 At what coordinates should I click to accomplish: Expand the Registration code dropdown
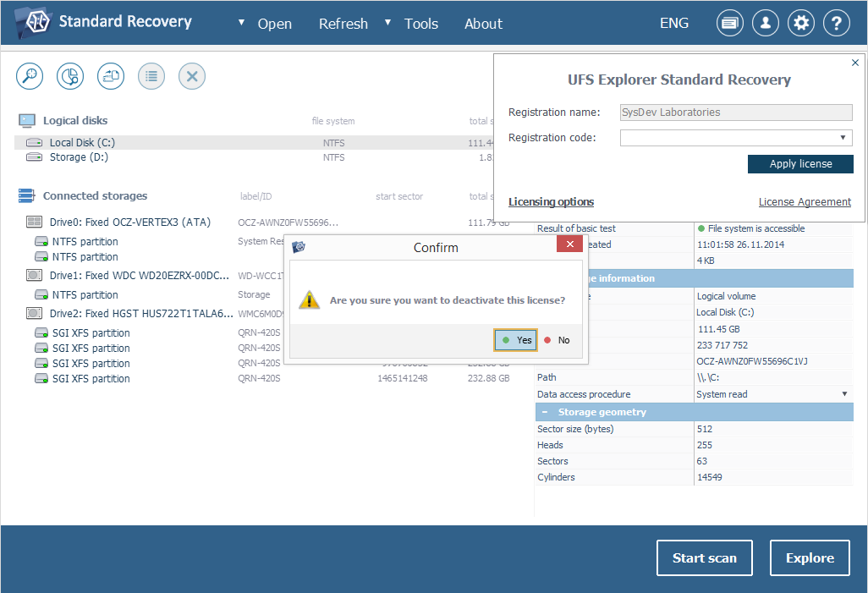(843, 137)
